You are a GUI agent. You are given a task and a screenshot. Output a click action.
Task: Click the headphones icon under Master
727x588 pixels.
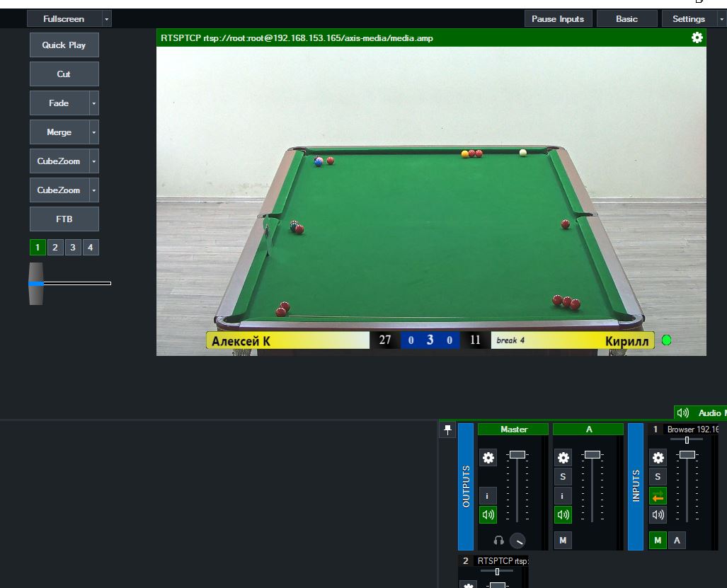pos(498,541)
